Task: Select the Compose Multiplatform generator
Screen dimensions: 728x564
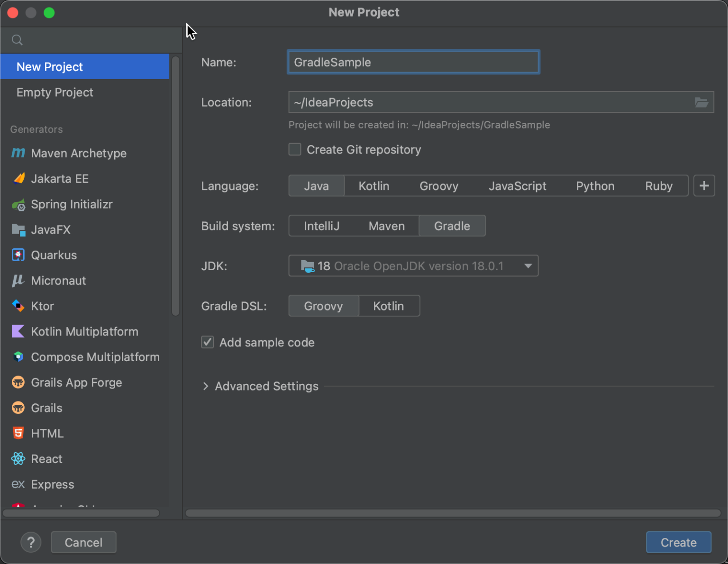Action: [x=95, y=357]
